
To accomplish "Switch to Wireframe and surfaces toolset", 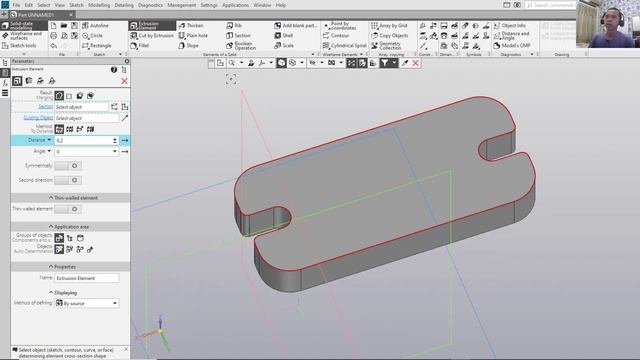I will coord(24,36).
